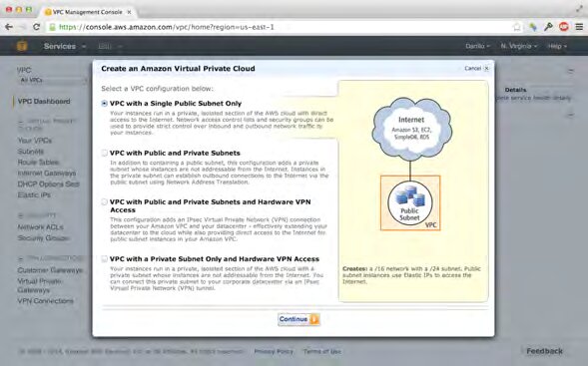This screenshot has height=366, width=588.
Task: Collapse the Virtual Private Cloud section header
Action: (x=47, y=125)
